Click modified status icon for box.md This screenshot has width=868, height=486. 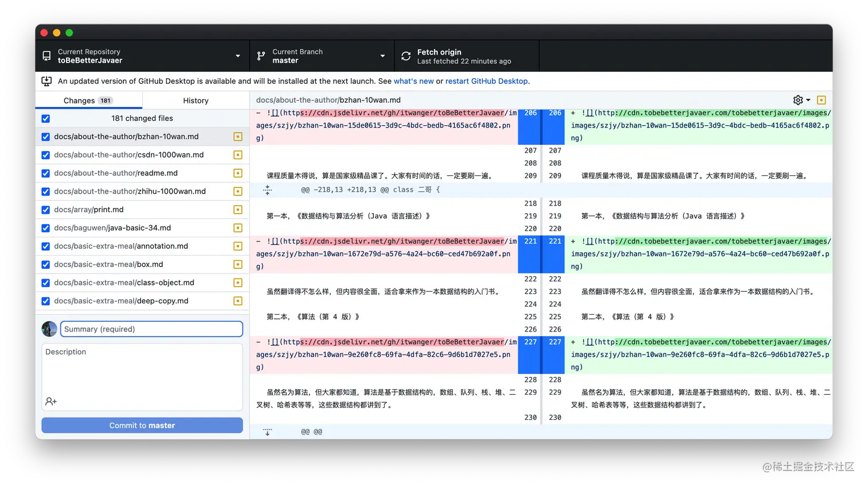[x=238, y=264]
